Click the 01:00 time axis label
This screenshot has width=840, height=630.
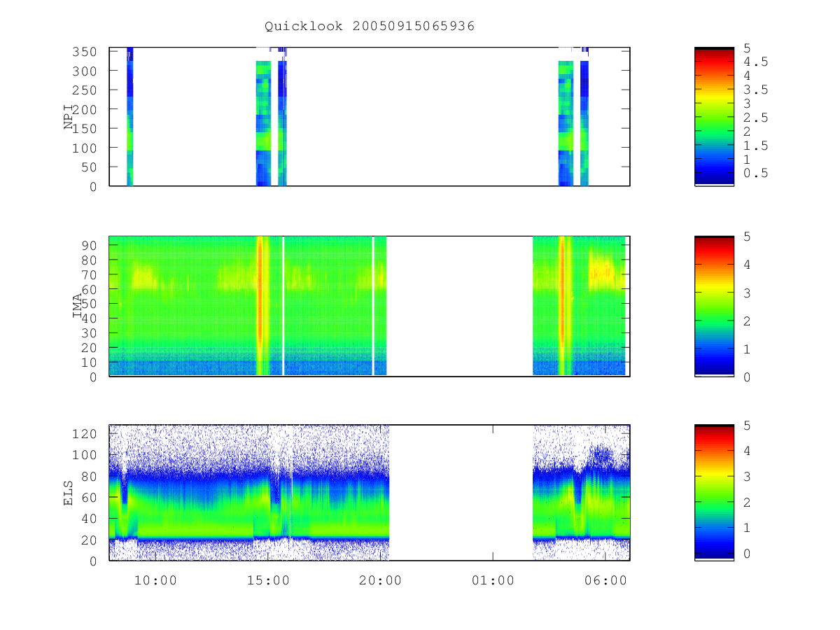(493, 580)
